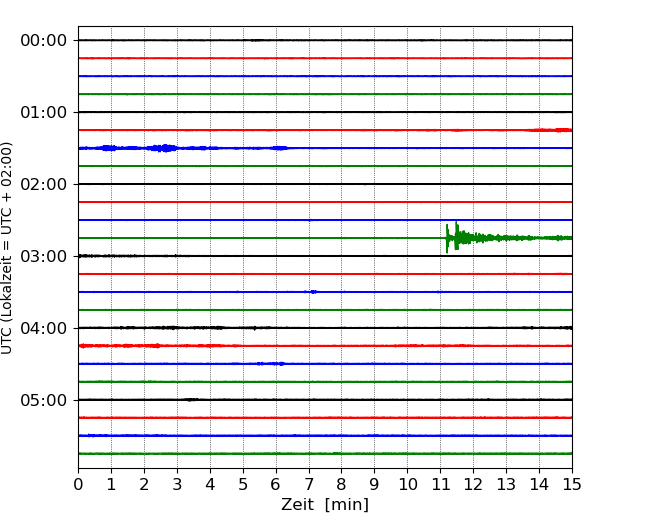Click the large green seismic event burst
Viewport: 650px width, 520px height.
[x=509, y=238]
